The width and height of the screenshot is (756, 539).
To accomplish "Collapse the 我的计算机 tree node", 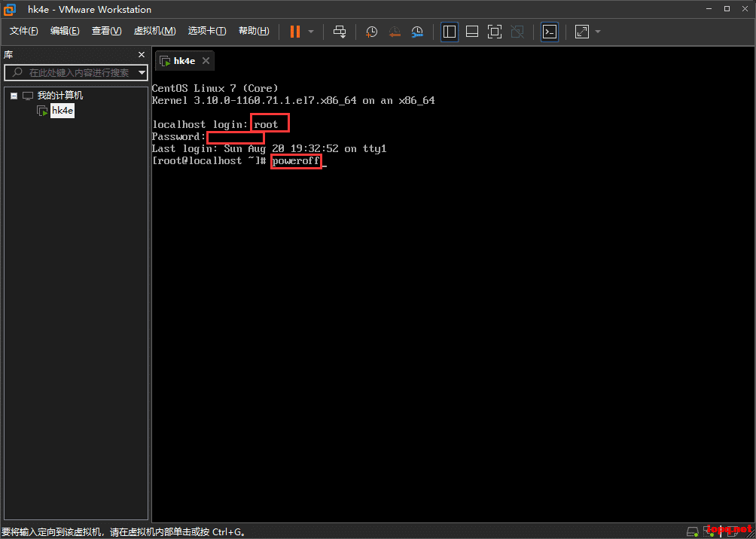I will click(13, 95).
